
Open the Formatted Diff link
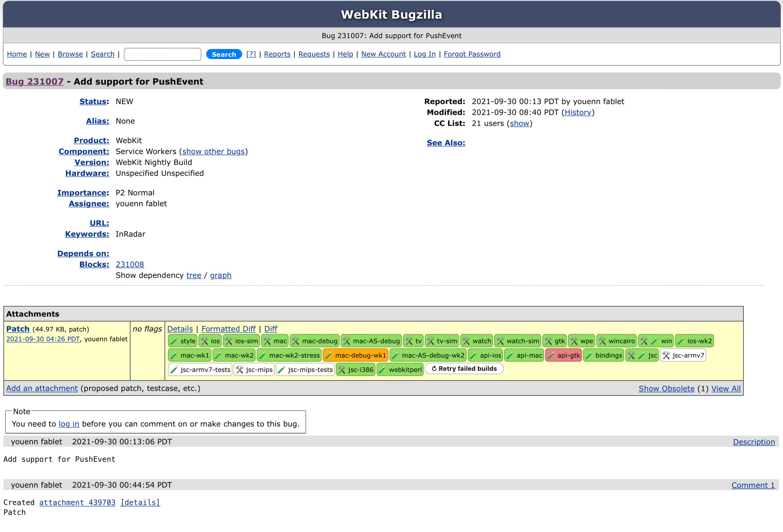228,329
